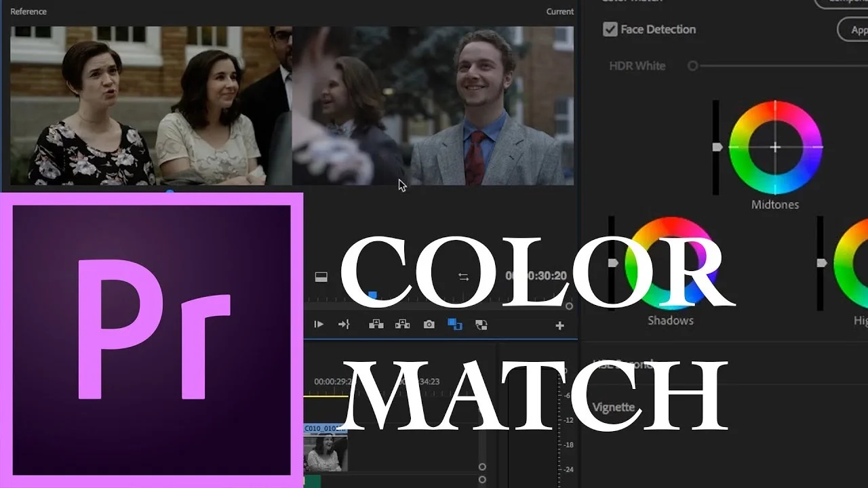Expand the Vignette section
Screen dimensions: 868x488
613,407
